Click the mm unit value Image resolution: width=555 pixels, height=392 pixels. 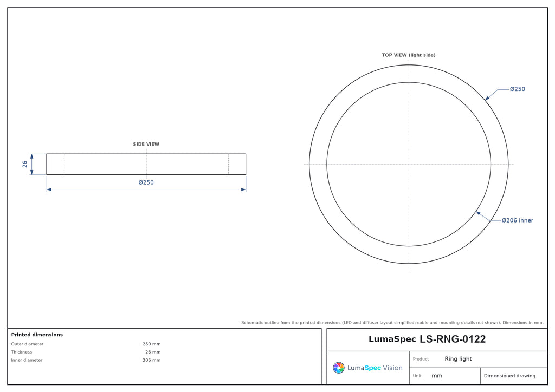pos(437,376)
